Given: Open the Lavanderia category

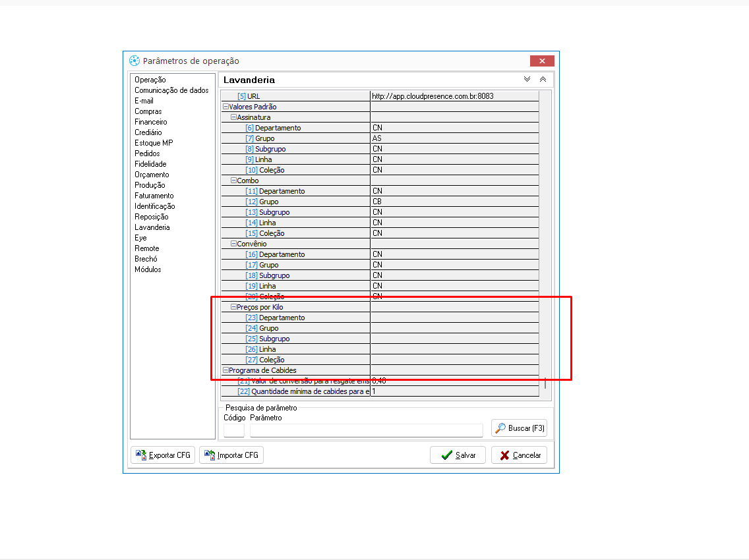Looking at the screenshot, I should [152, 227].
